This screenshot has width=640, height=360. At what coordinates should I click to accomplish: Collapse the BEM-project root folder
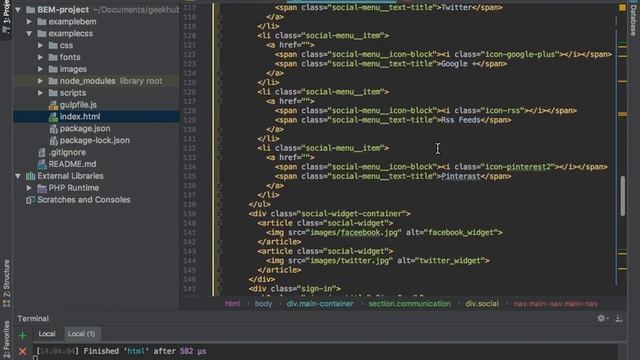point(18,9)
